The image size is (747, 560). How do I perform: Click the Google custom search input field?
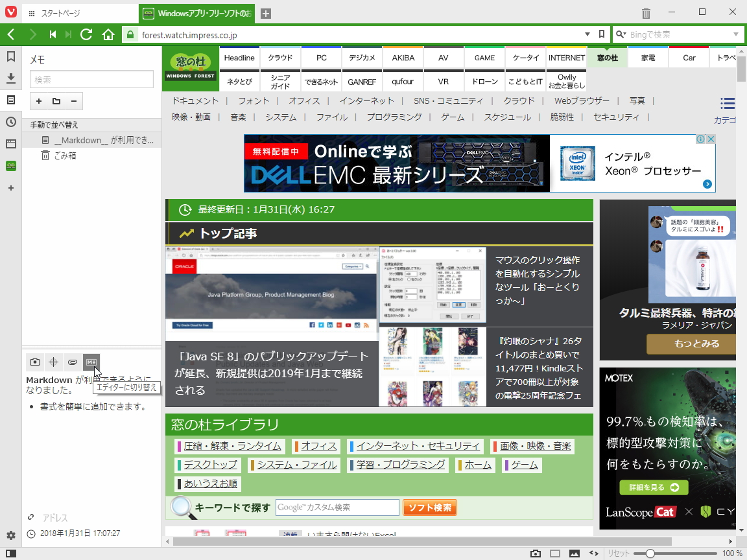click(x=337, y=507)
